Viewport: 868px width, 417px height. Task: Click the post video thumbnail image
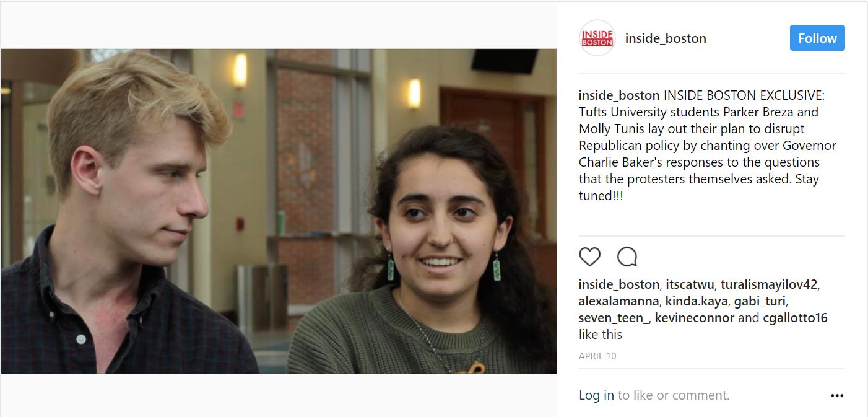[x=279, y=211]
